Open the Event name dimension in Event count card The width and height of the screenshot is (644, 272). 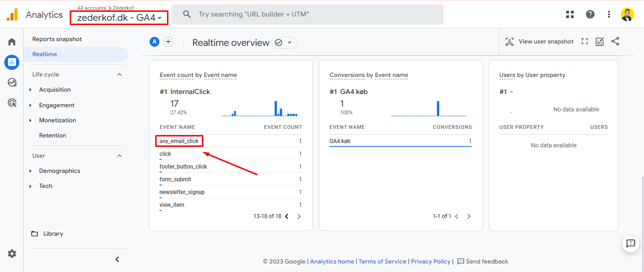tap(220, 75)
